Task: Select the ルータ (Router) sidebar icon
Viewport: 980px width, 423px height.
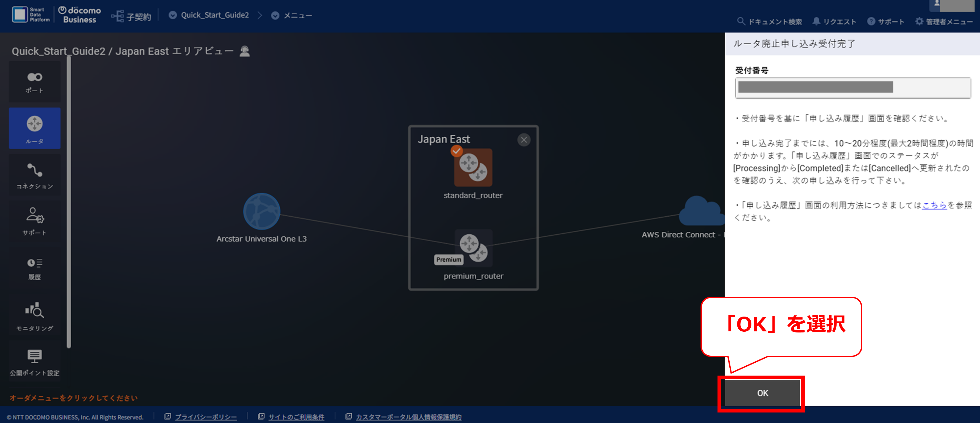Action: click(x=35, y=128)
